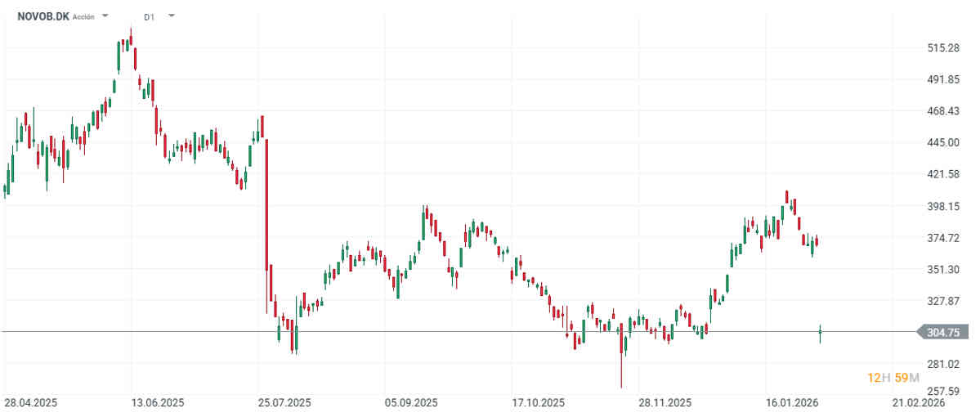This screenshot has width=980, height=417.
Task: Select the 13.06.2025 date on time axis
Action: pos(158,403)
